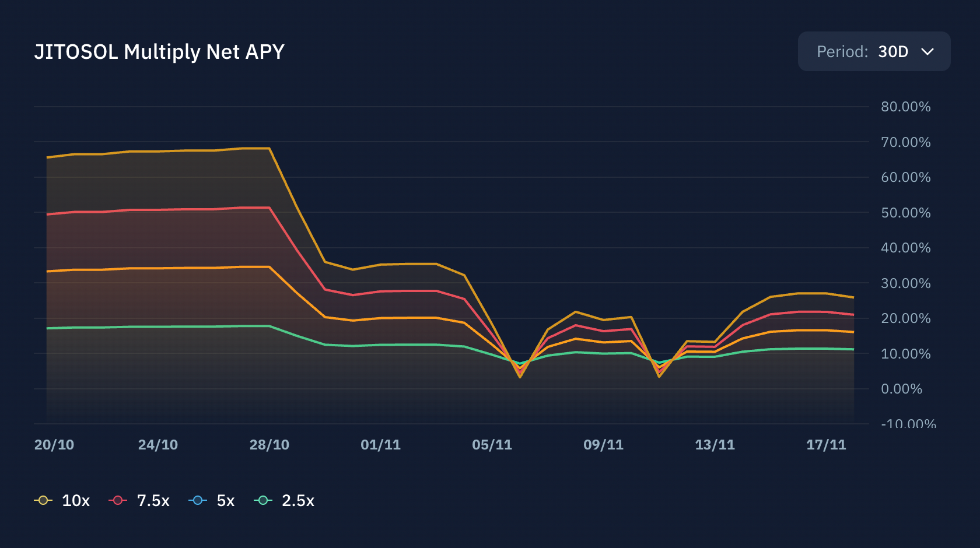
Task: Click the 13/11 date axis label
Action: tap(715, 445)
